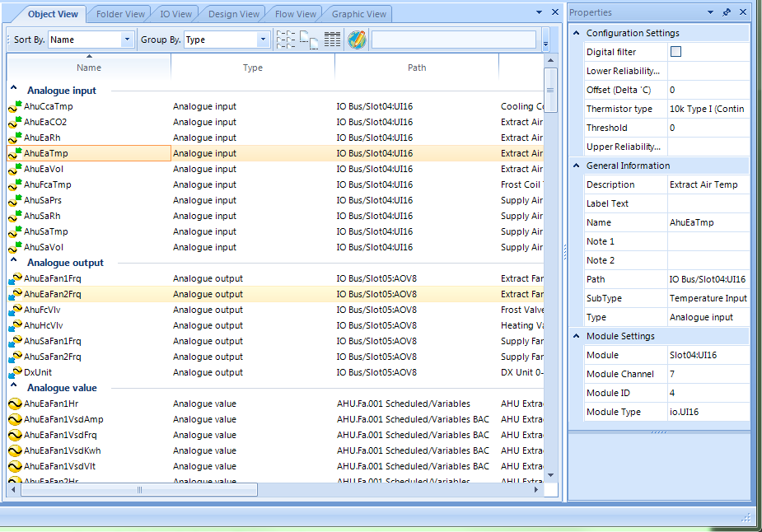Screen dimensions: 762x532
Task: Enable the Digital filter checkbox
Action: pyautogui.click(x=676, y=52)
